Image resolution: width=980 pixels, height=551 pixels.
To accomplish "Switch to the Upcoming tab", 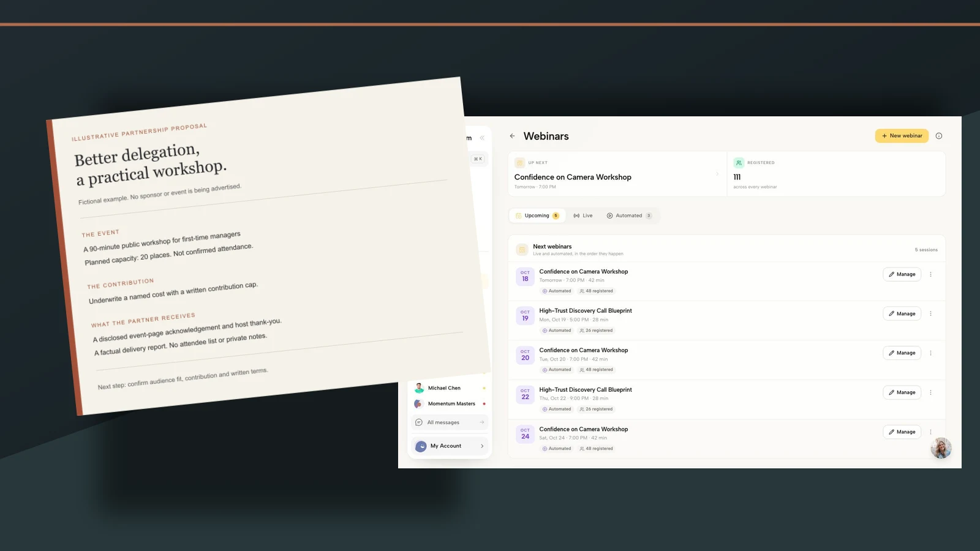I will tap(537, 216).
